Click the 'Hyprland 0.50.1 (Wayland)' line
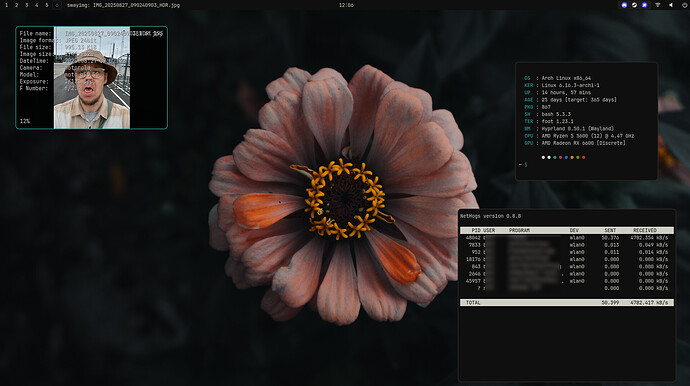 (577, 129)
